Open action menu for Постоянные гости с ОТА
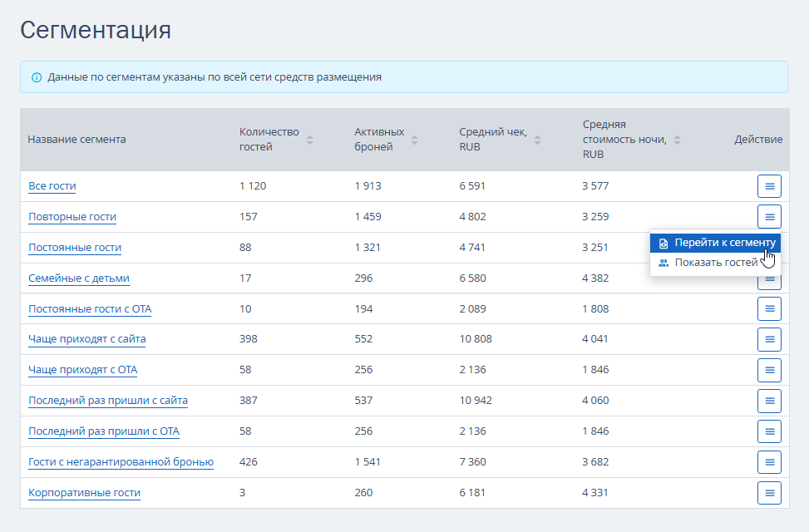Screen dimensions: 809x532 click(769, 308)
